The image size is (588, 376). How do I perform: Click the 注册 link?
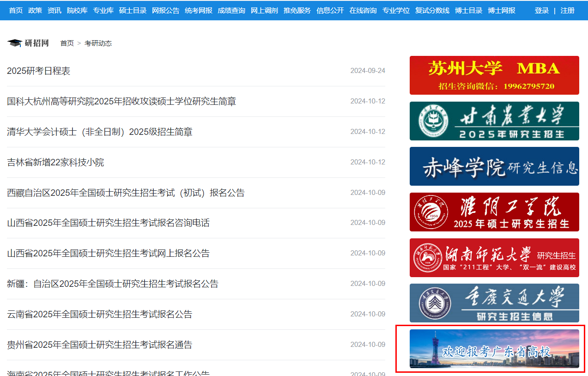(x=568, y=10)
